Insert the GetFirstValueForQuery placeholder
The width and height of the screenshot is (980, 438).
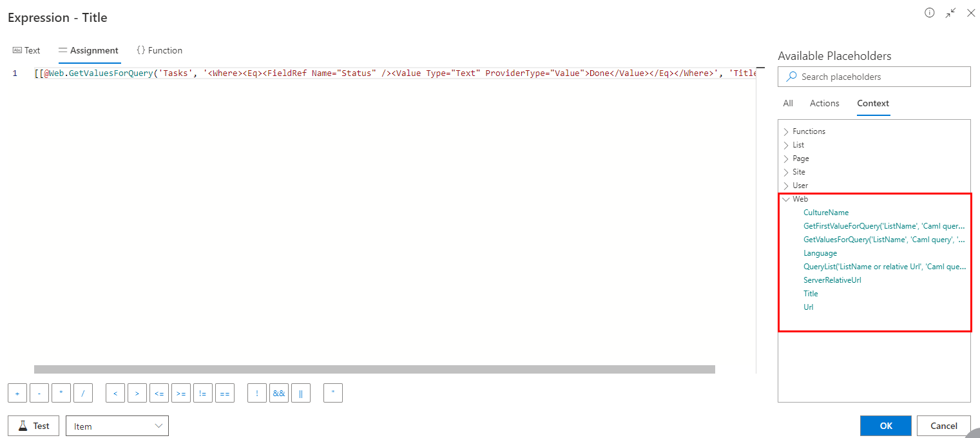click(x=885, y=226)
